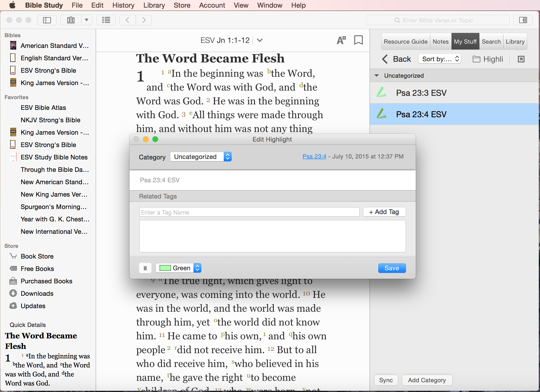Select the Psa 23:4 ESV highlight

[455, 114]
